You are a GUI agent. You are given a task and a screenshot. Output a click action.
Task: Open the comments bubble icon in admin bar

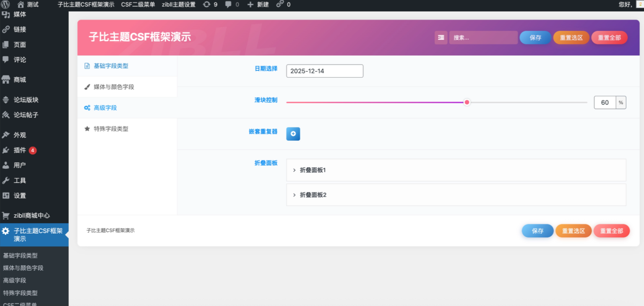tap(228, 5)
